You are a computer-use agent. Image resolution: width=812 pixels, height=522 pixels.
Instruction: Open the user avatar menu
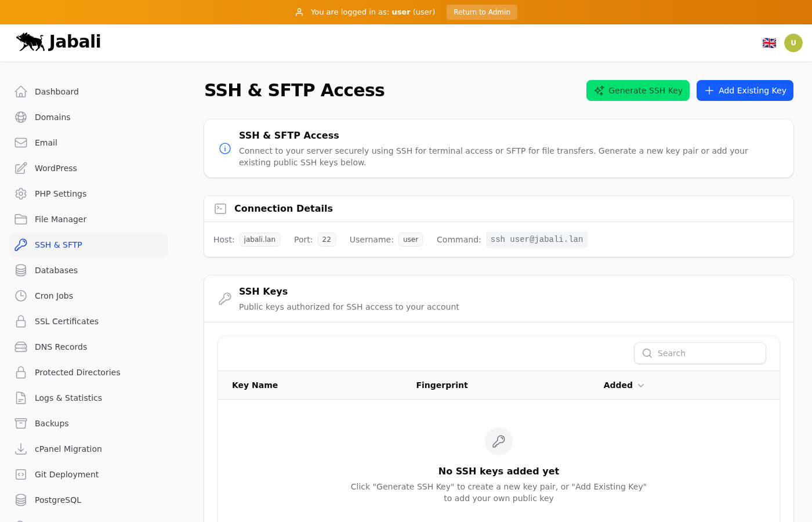pyautogui.click(x=793, y=43)
